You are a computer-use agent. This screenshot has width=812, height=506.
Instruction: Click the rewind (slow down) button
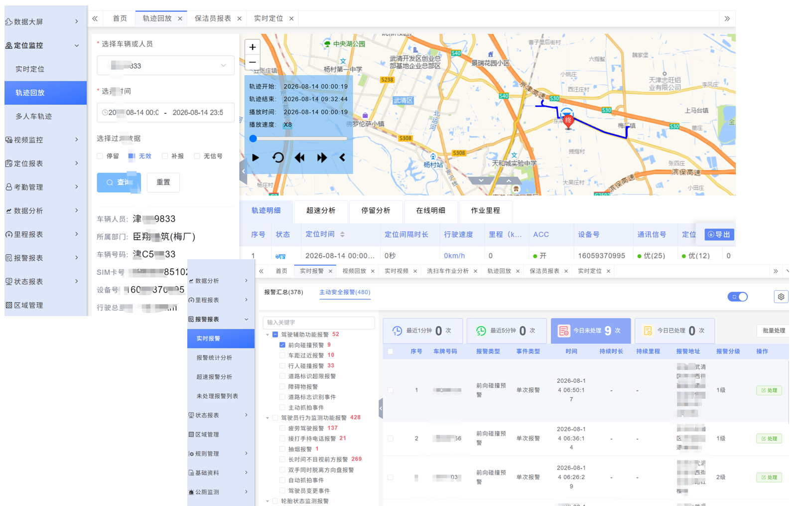(299, 158)
